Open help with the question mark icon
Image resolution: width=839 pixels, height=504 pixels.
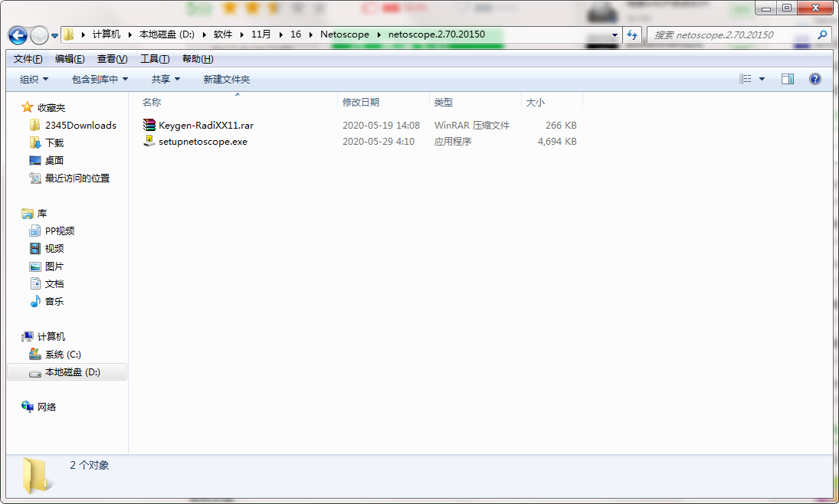pyautogui.click(x=815, y=79)
